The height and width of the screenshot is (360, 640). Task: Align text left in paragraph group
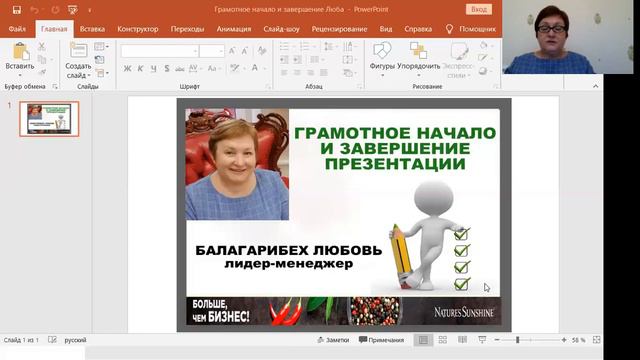[x=284, y=73]
